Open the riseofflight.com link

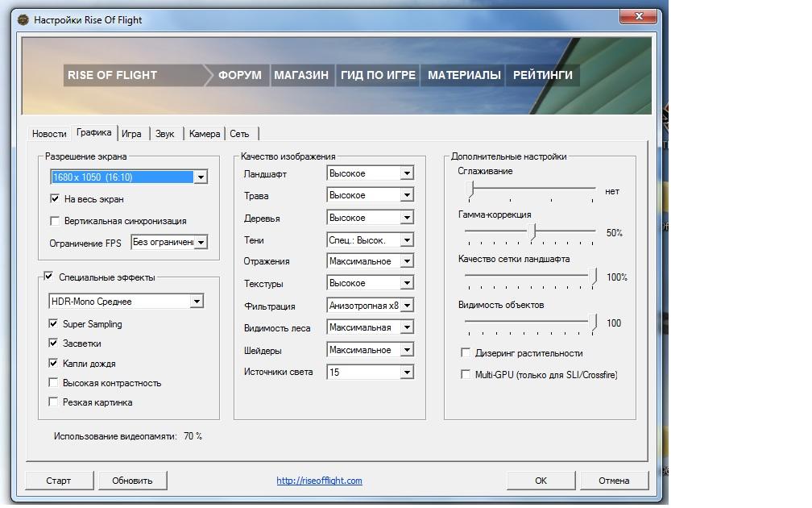(319, 481)
